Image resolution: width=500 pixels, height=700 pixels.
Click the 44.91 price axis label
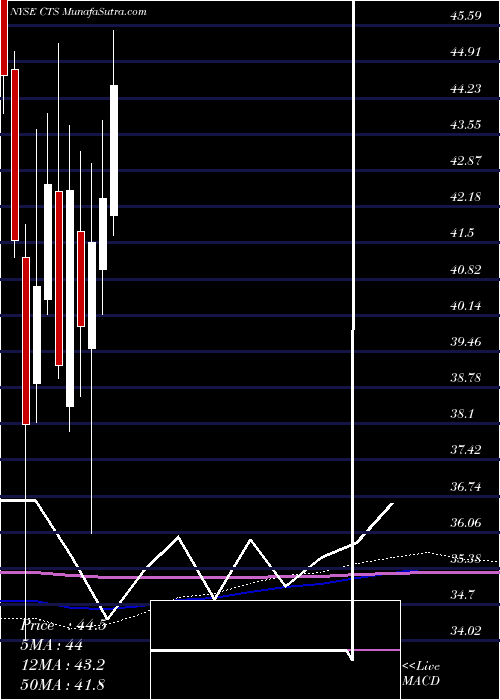[466, 52]
